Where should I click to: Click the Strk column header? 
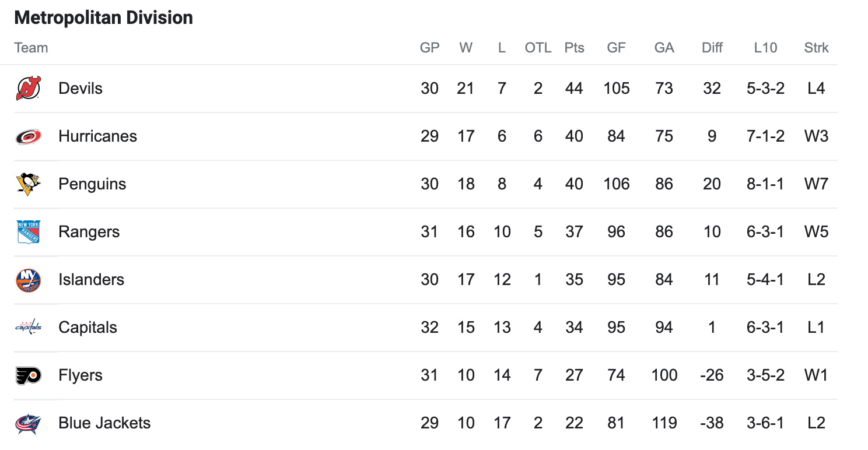pyautogui.click(x=816, y=48)
